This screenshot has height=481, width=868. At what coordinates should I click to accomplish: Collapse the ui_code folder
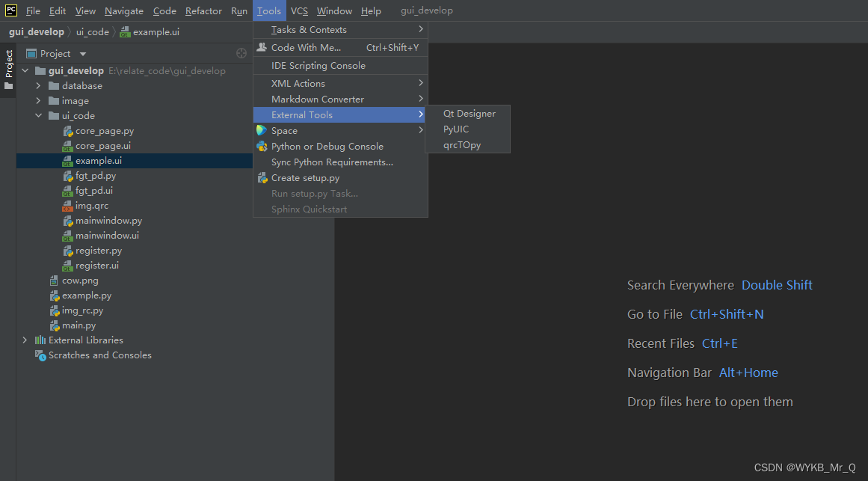tap(38, 116)
